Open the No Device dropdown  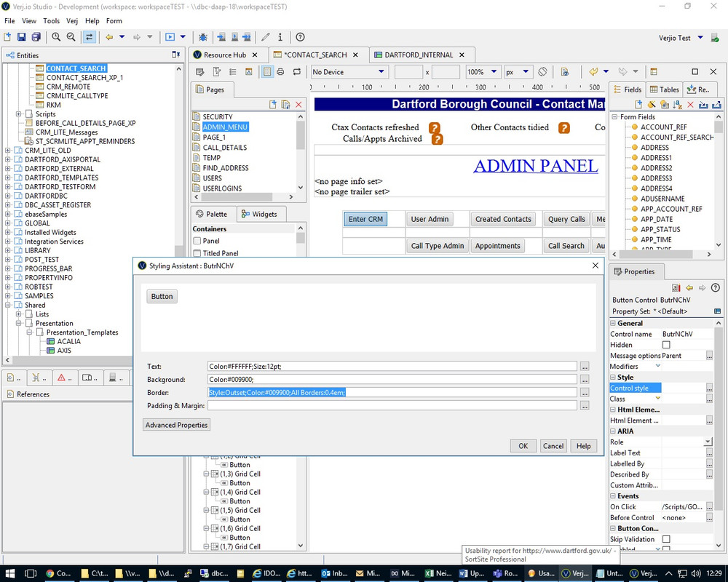tap(381, 72)
